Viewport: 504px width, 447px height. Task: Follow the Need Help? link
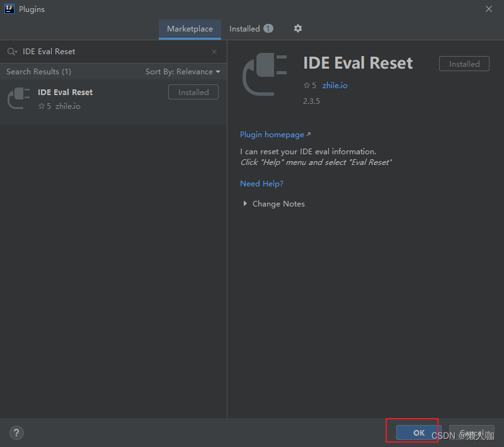(x=261, y=184)
